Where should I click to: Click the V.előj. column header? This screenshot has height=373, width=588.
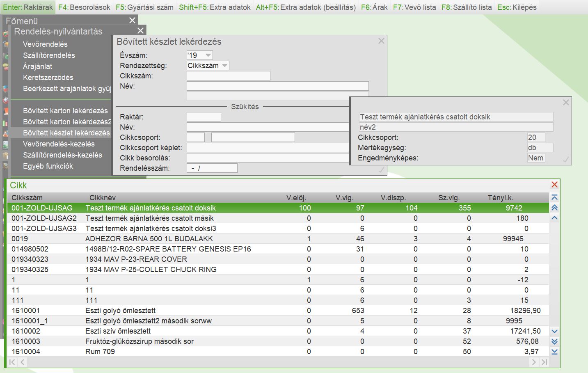point(296,198)
